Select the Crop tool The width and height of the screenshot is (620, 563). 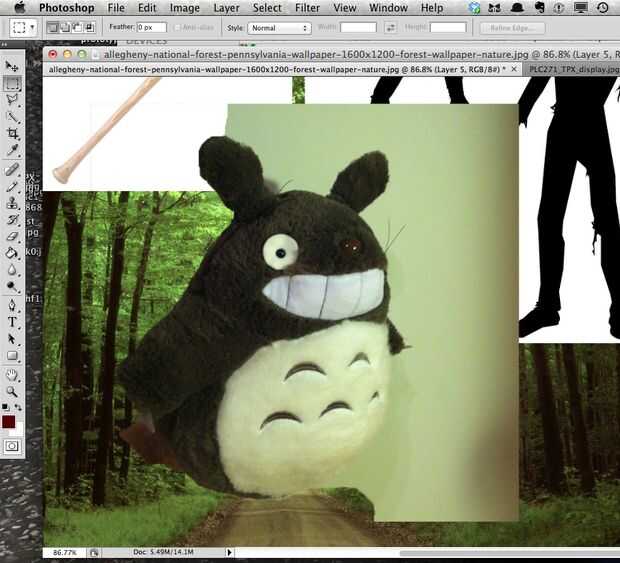(12, 134)
